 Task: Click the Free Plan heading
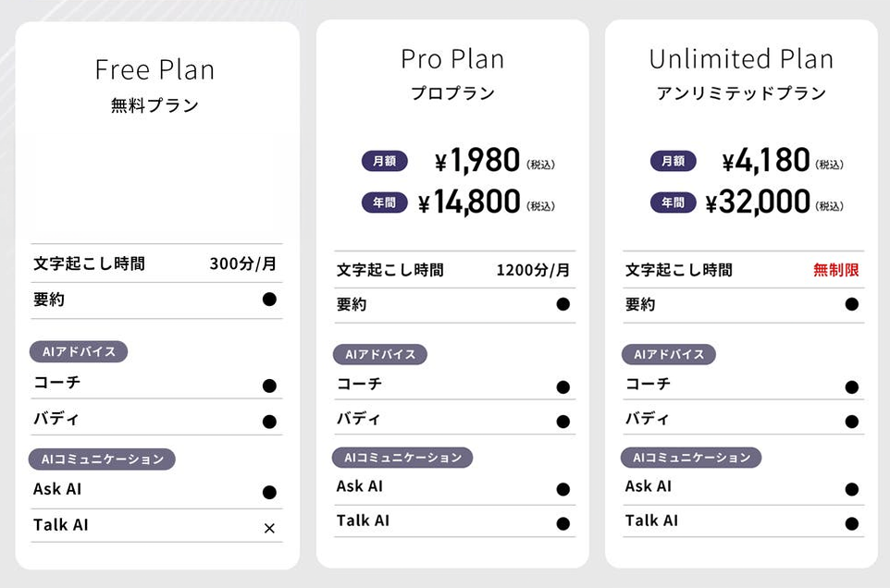[x=155, y=70]
